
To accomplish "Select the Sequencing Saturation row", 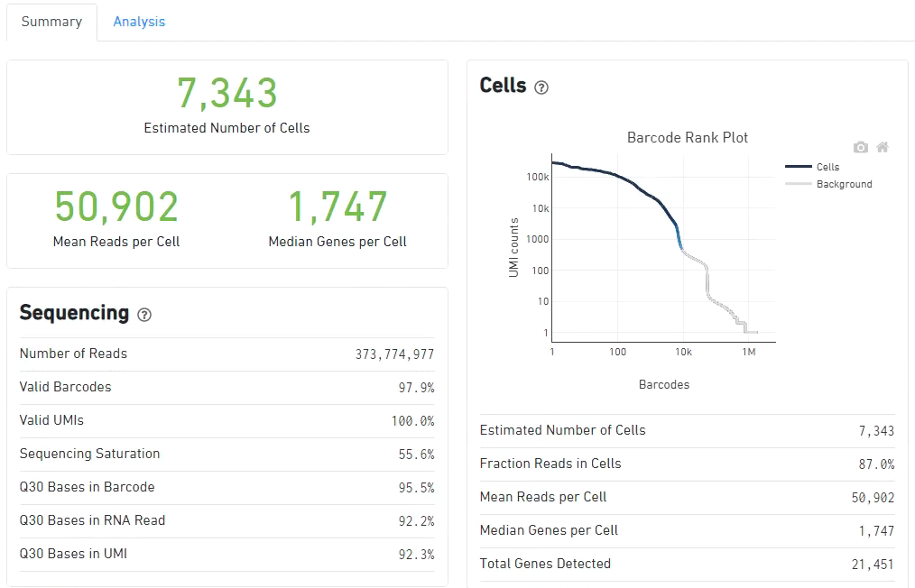I will (x=226, y=454).
